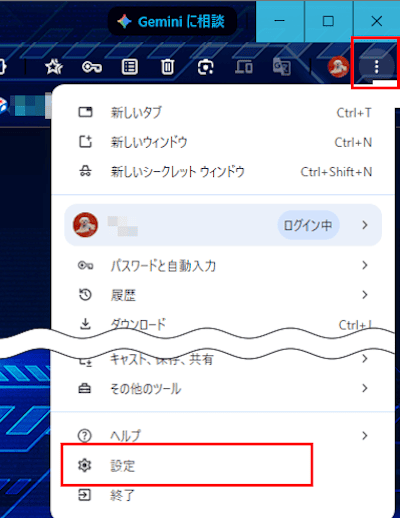Maximize the Chrome window
The height and width of the screenshot is (520, 400).
328,21
